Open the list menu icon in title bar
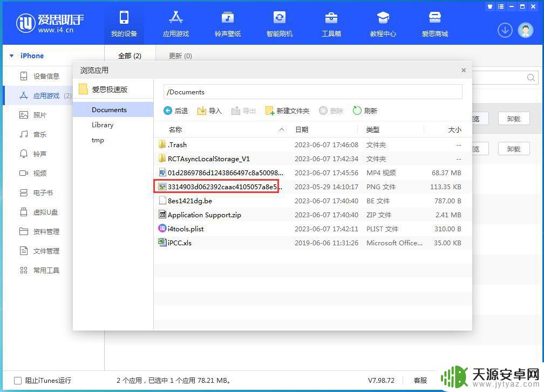 501,6
